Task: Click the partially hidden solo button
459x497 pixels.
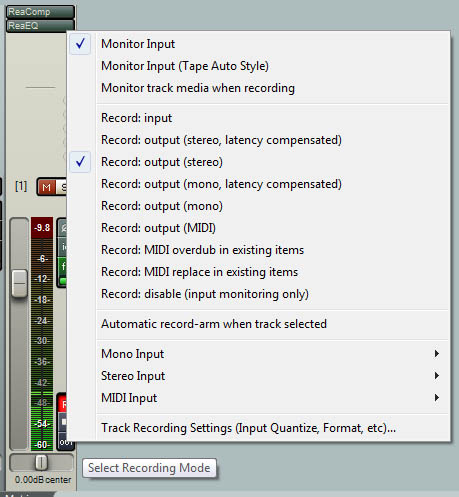Action: click(x=62, y=187)
